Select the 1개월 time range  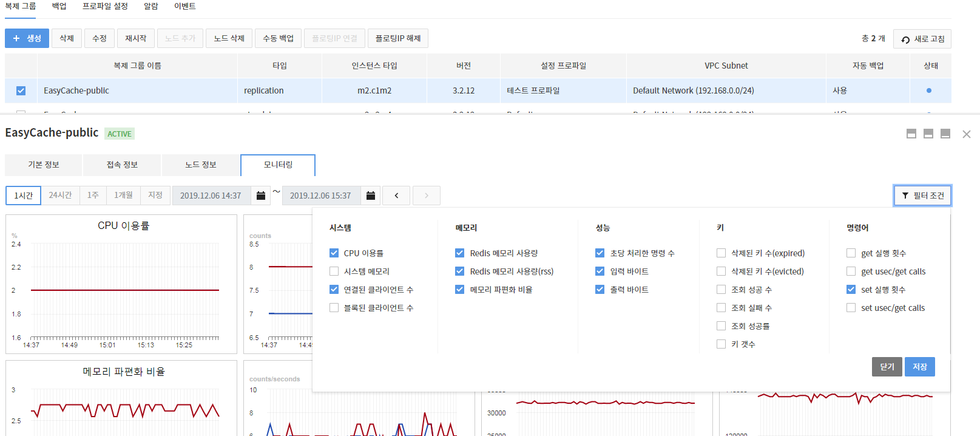click(x=123, y=195)
